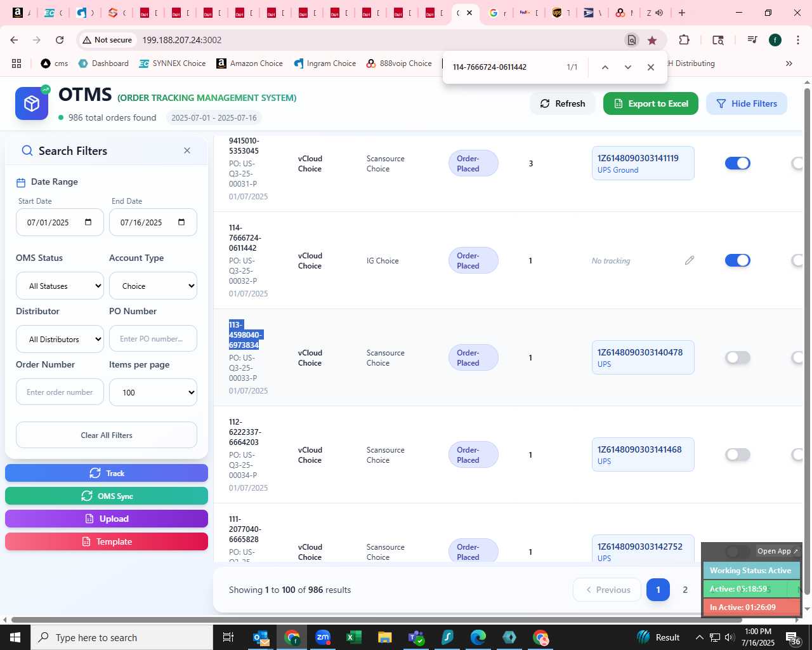Go to next find-in-page match
The image size is (812, 650).
pos(628,67)
